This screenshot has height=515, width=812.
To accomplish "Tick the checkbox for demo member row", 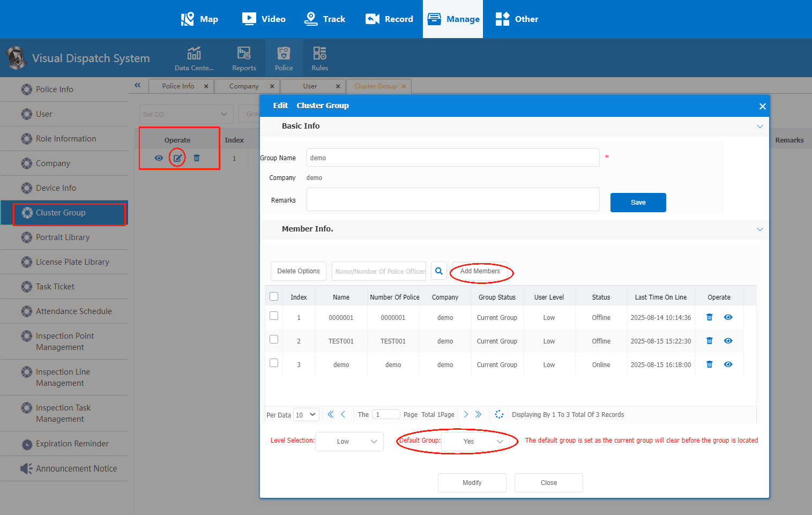I will (x=274, y=363).
